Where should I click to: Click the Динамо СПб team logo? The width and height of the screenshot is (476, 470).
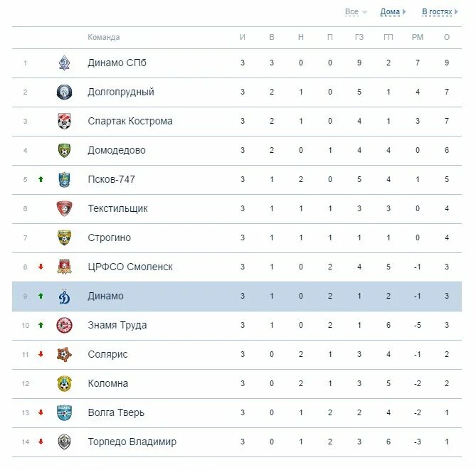(x=64, y=63)
